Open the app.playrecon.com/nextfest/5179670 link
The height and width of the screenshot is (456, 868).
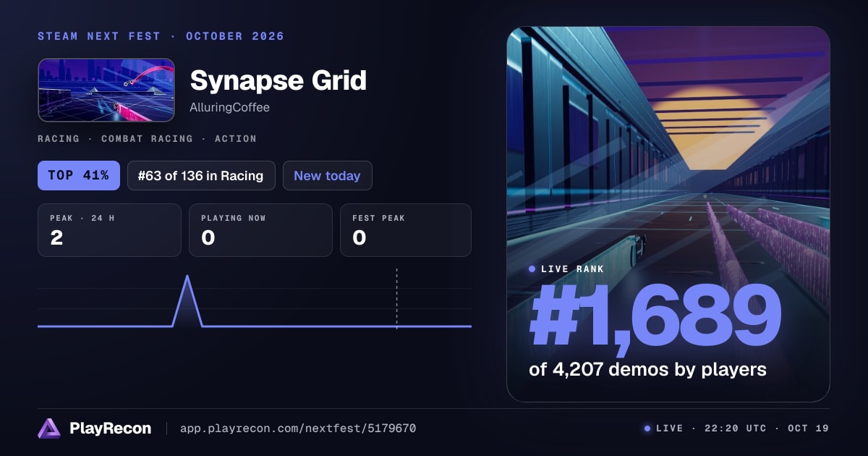(x=298, y=428)
